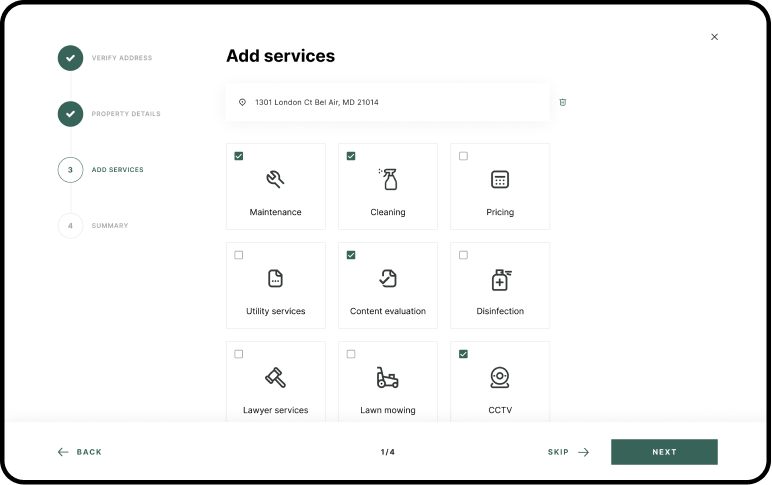Go to Property Details step label

coord(126,114)
